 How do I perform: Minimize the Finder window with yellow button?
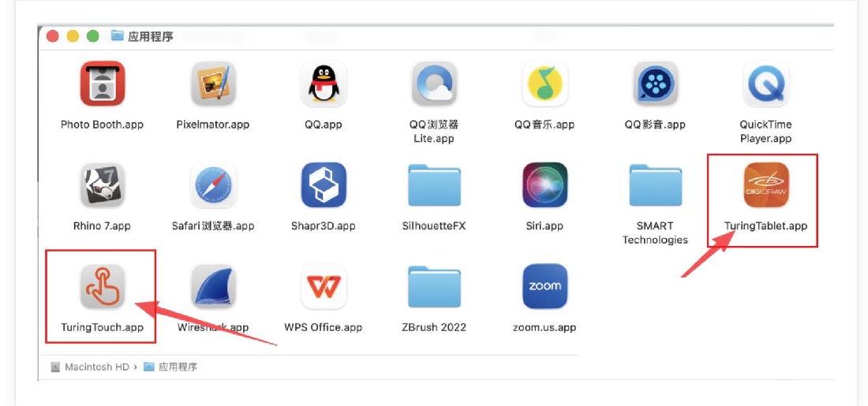pos(73,36)
